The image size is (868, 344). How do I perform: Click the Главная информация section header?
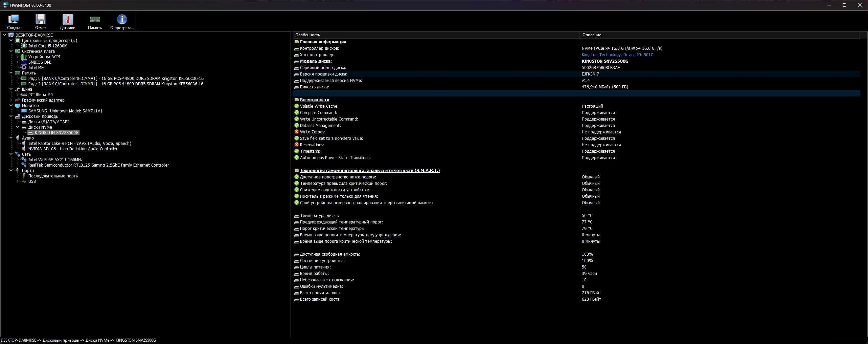point(323,42)
